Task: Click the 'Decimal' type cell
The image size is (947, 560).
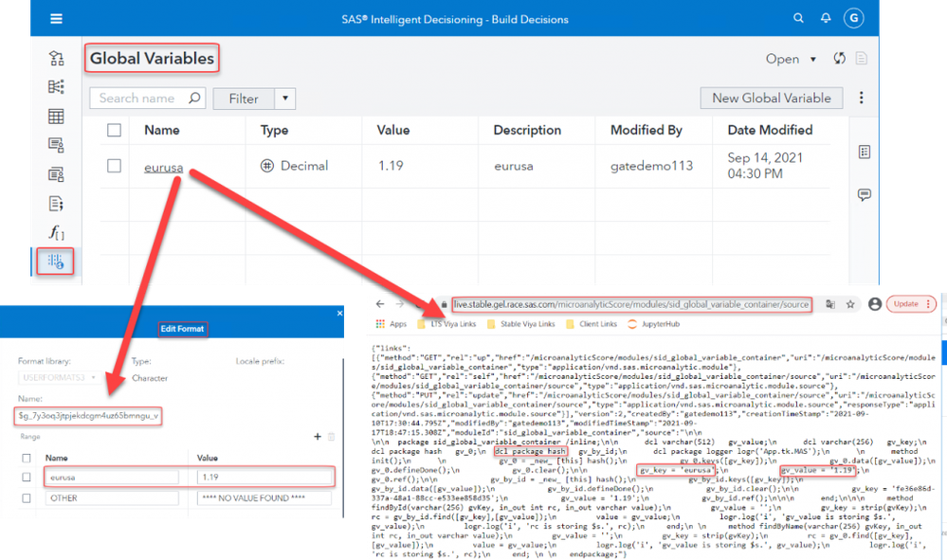Action: coord(294,165)
